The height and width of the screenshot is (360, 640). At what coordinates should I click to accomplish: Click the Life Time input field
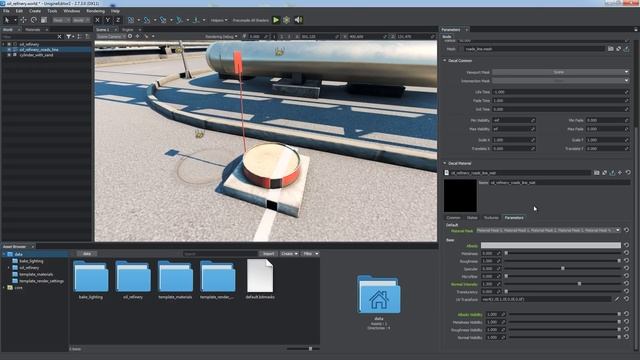pyautogui.click(x=560, y=92)
